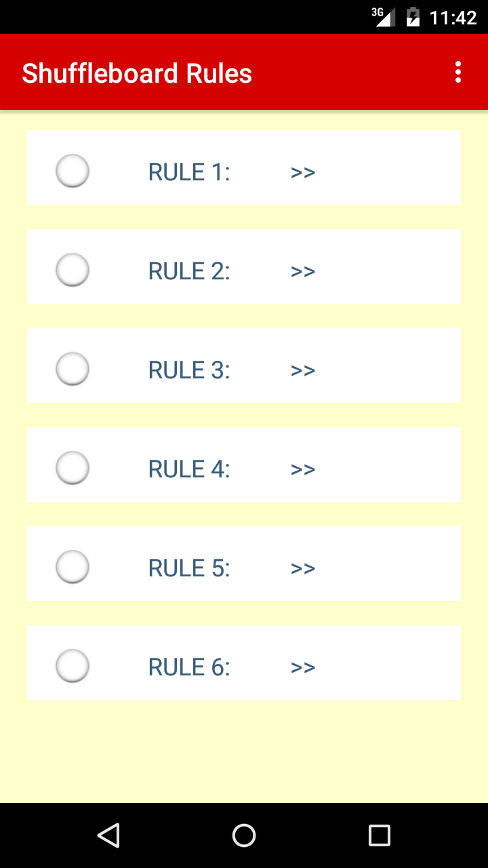The image size is (488, 868).
Task: Click the Shuffleboard Rules title
Action: (137, 73)
